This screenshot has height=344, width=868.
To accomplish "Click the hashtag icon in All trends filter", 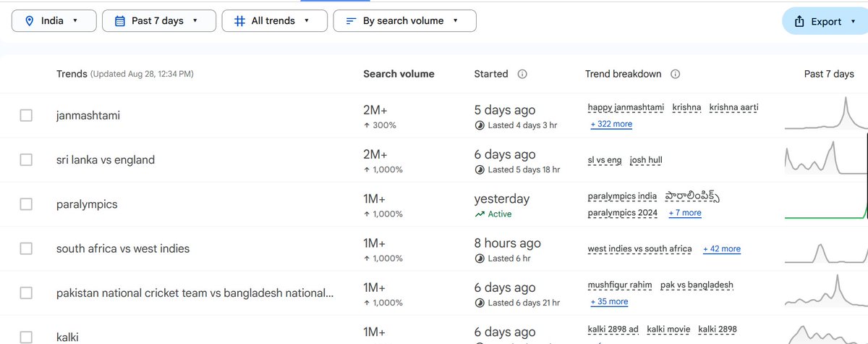I will (x=239, y=21).
